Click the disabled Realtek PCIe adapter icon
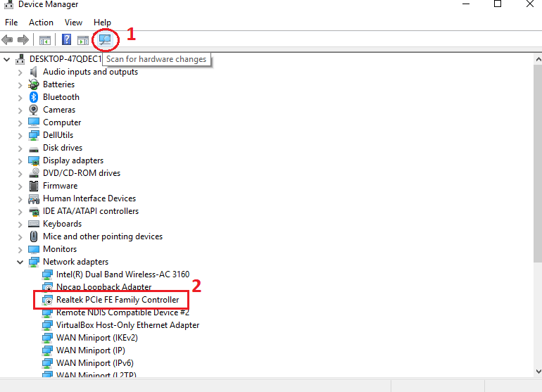The height and width of the screenshot is (392, 542). (x=47, y=300)
